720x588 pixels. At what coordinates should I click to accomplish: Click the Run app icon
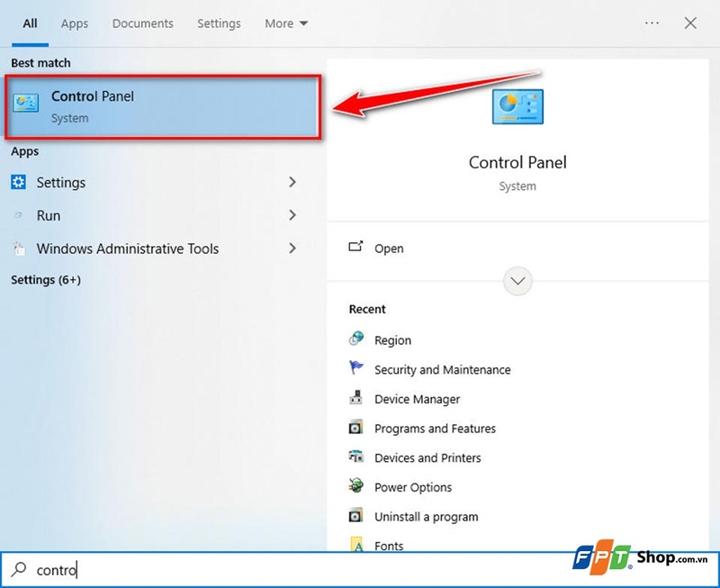18,215
